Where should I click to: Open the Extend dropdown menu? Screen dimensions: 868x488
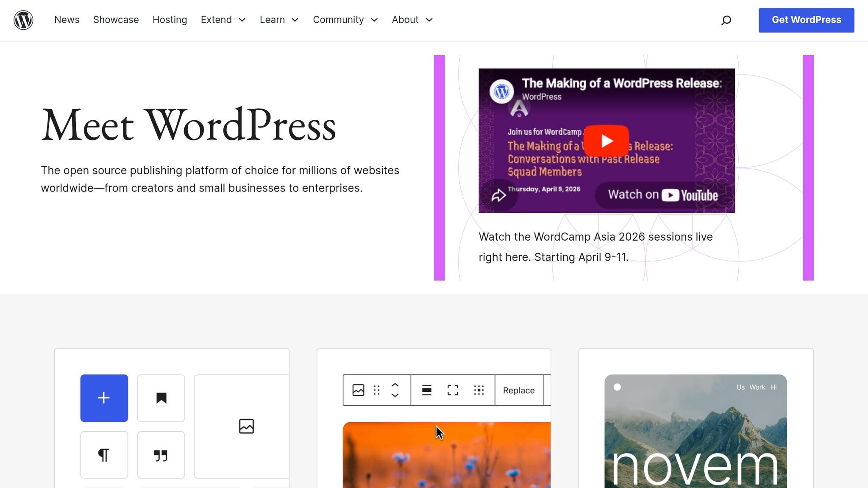(x=223, y=20)
